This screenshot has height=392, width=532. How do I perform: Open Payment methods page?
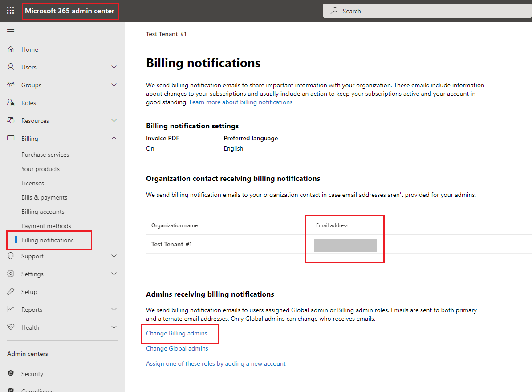point(46,226)
